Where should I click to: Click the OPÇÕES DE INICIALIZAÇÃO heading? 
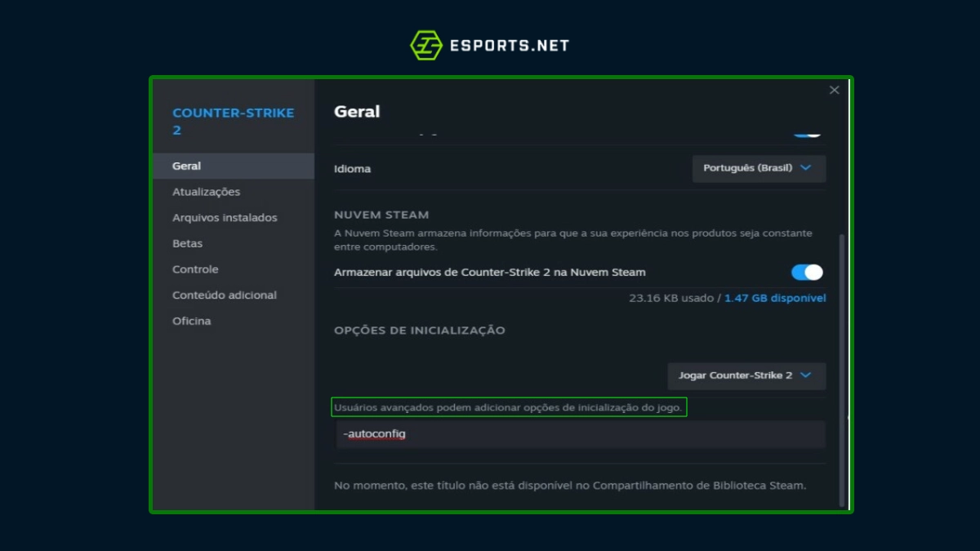[420, 331]
